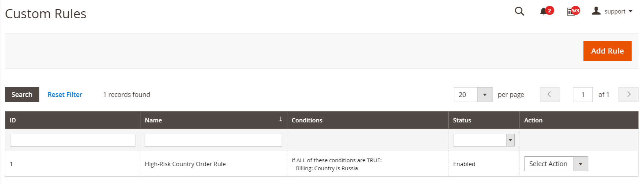The width and height of the screenshot is (644, 184).
Task: Open the messages icon with 5/3 badge
Action: (571, 12)
